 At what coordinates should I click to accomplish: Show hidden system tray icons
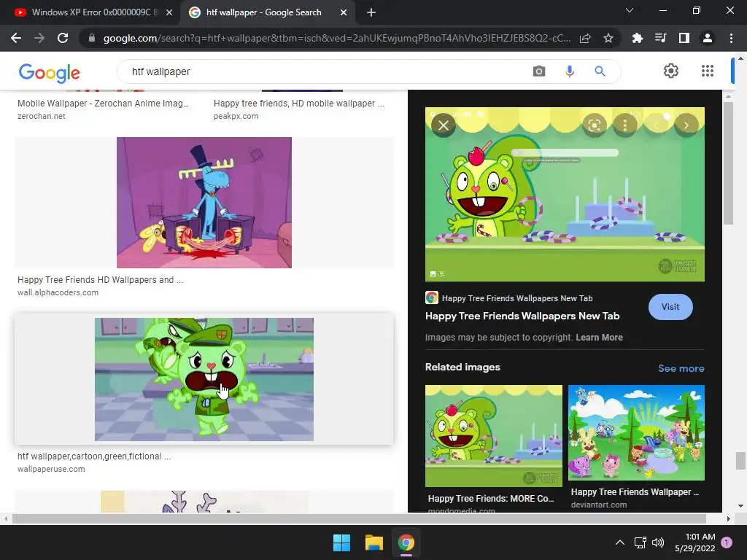tap(620, 542)
